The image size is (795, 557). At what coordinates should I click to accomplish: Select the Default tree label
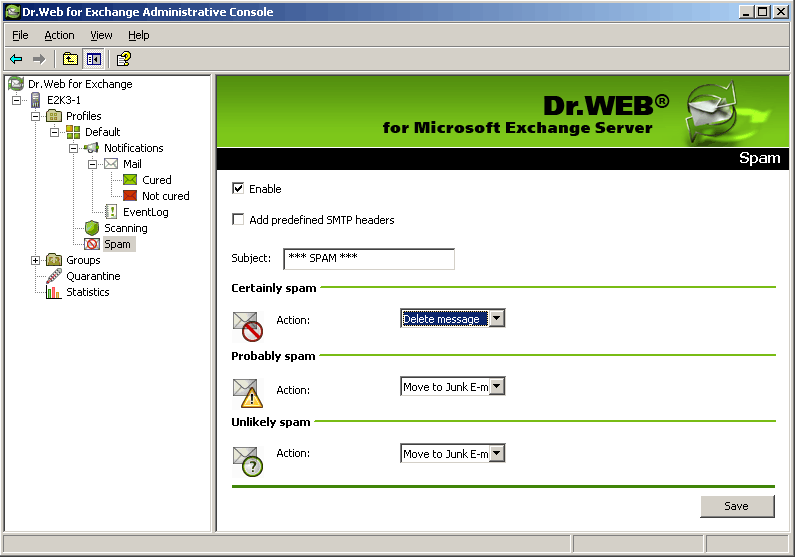[102, 132]
